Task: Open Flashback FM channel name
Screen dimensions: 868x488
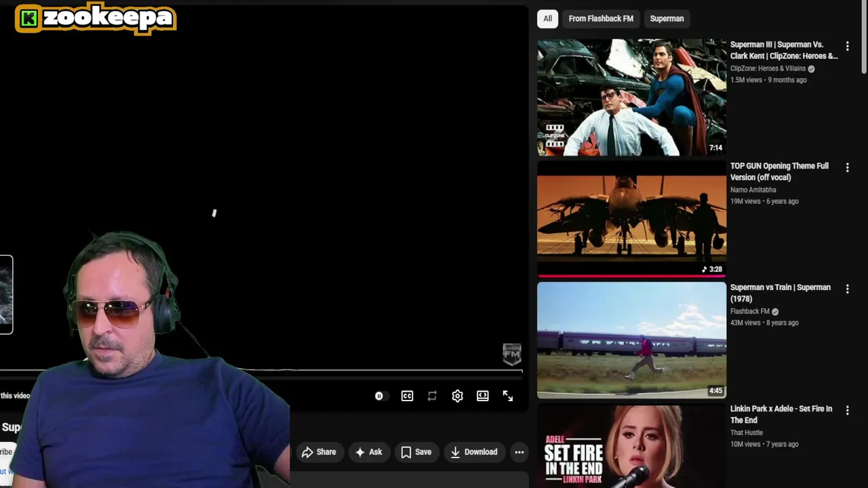Action: [749, 311]
